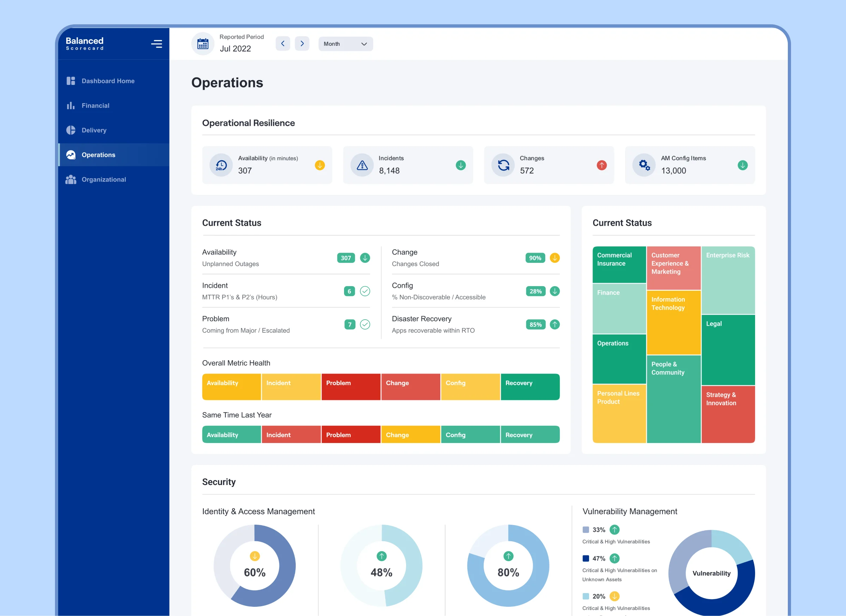Select Recovery tile in Overall Metric Health
The image size is (846, 616).
pyautogui.click(x=530, y=387)
